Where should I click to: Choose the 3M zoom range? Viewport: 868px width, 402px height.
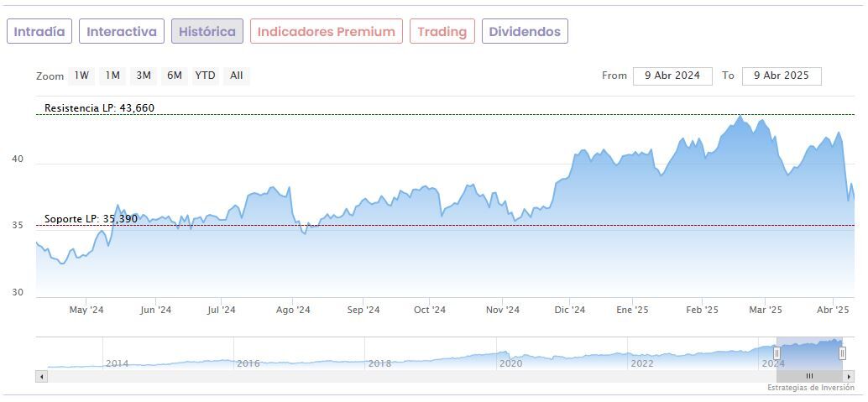(x=144, y=76)
